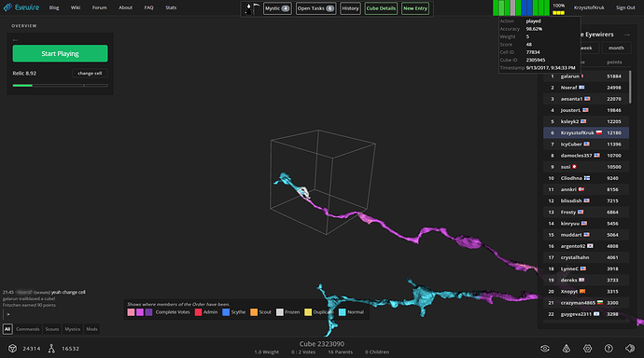644x358 pixels.
Task: Show the History panel
Action: click(x=350, y=8)
